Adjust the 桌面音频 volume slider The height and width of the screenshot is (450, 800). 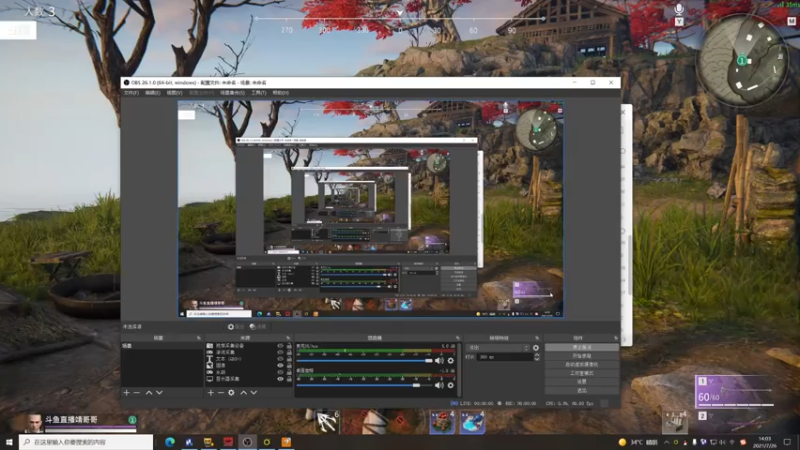[x=364, y=385]
